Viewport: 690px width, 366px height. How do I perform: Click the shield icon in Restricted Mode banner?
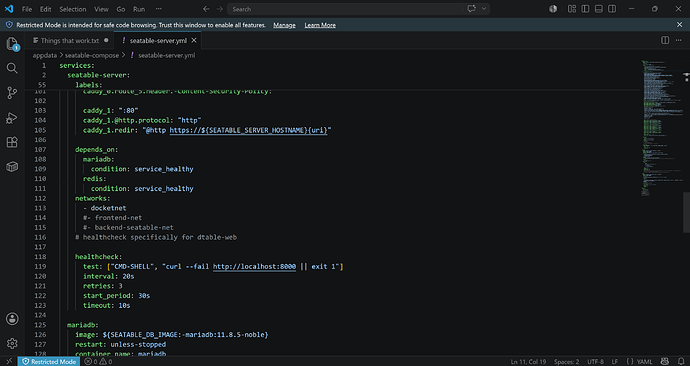pos(9,25)
